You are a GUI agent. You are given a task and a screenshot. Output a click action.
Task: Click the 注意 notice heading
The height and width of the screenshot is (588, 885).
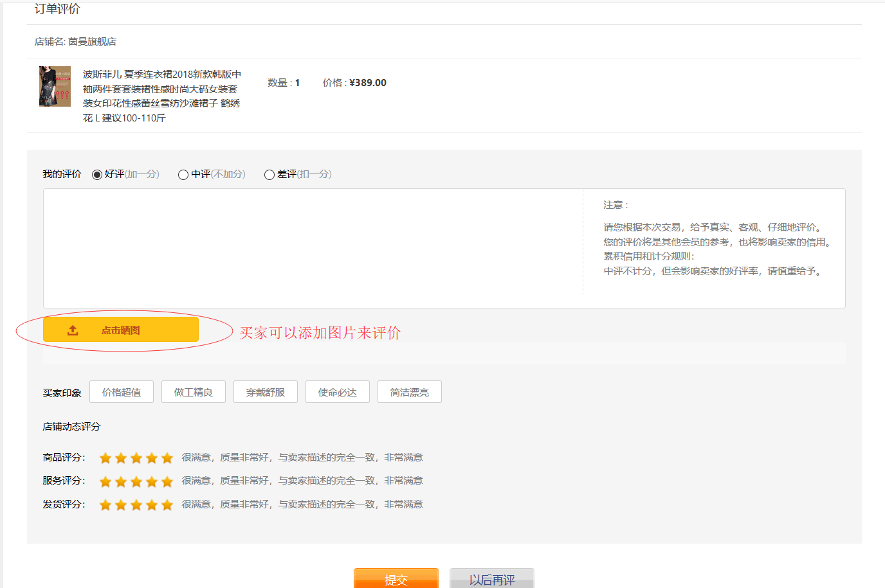616,205
